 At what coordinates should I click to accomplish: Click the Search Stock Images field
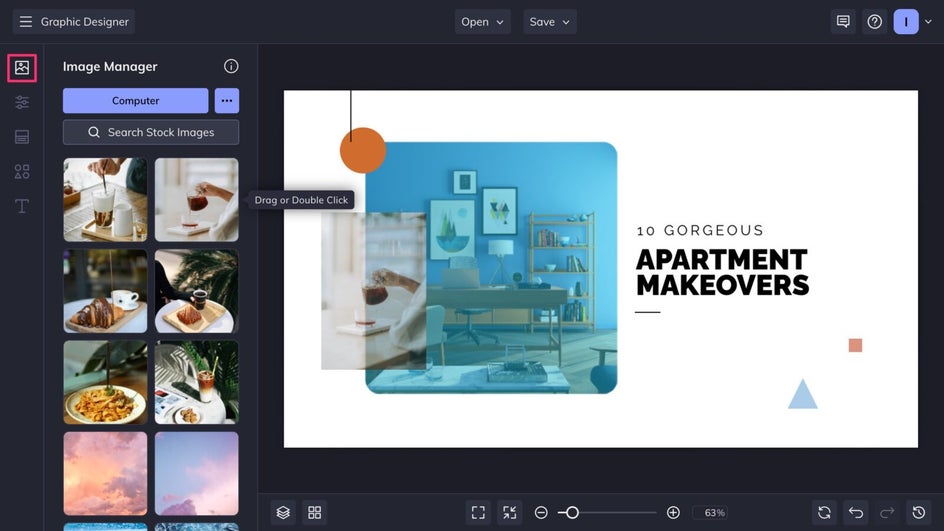pos(151,132)
